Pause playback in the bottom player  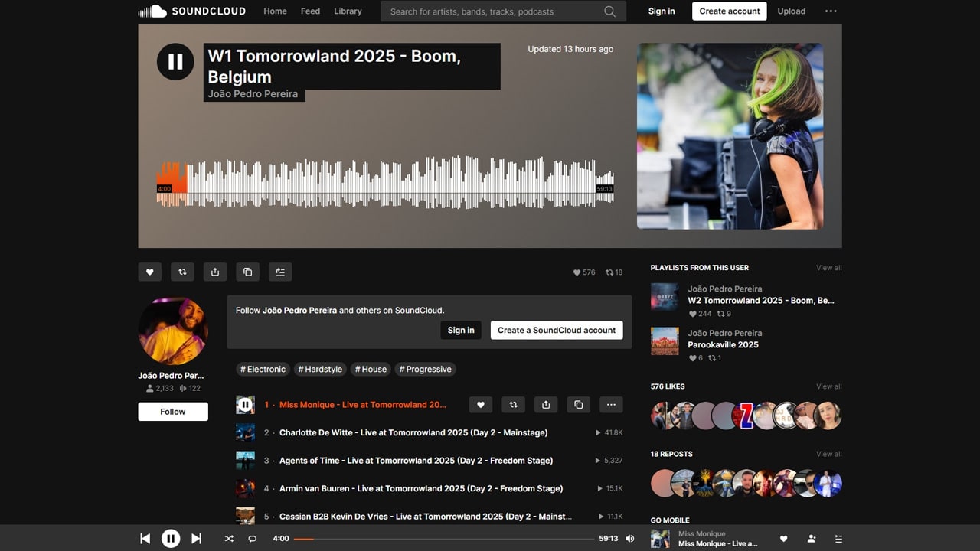pyautogui.click(x=171, y=538)
